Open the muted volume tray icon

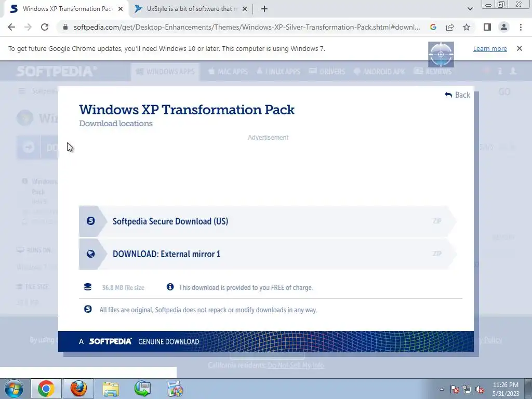[x=480, y=389]
